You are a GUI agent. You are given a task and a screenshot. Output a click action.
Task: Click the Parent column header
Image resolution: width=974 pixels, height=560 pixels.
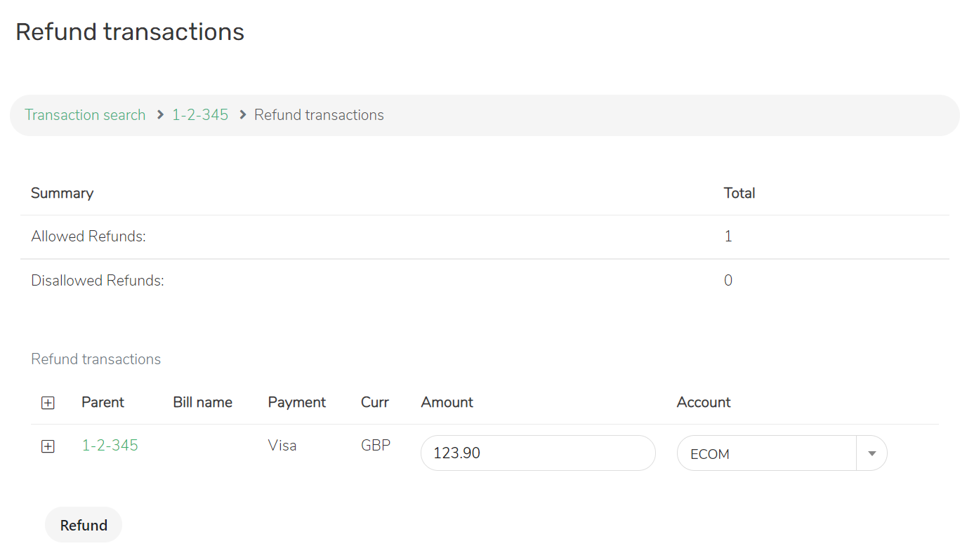tap(103, 402)
